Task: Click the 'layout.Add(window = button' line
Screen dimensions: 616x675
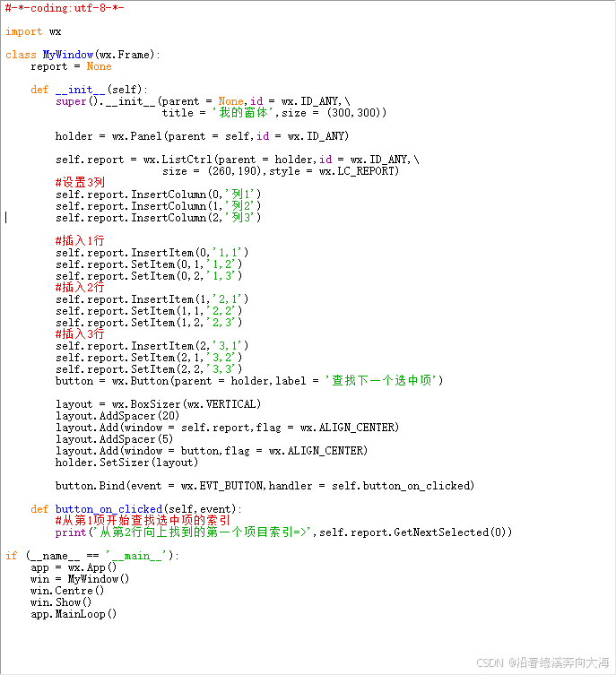Action: click(x=212, y=450)
